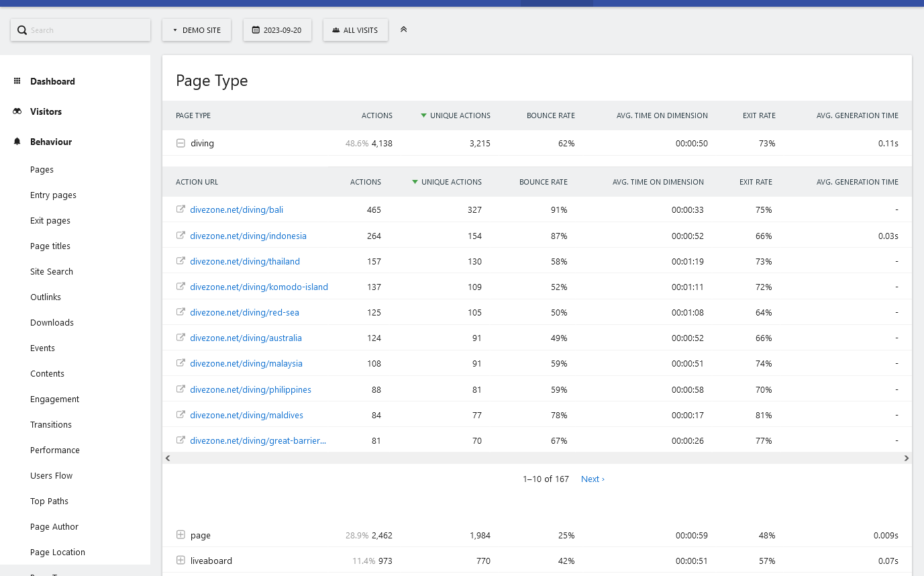Go to Site Search report

click(x=52, y=272)
